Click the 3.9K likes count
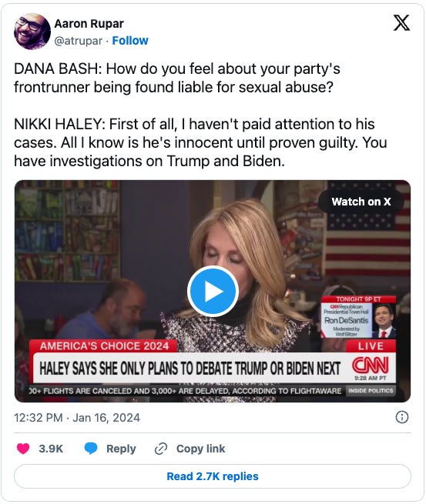 coord(51,449)
